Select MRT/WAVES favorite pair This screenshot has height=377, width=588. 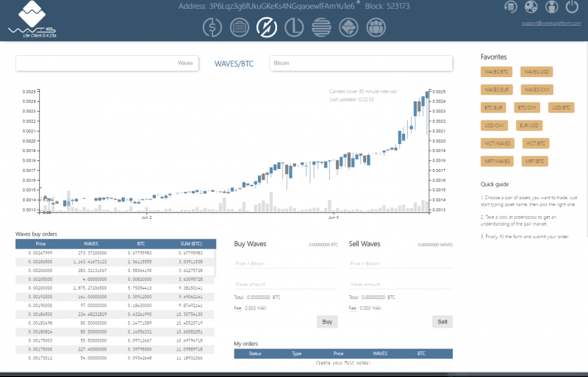(x=497, y=161)
